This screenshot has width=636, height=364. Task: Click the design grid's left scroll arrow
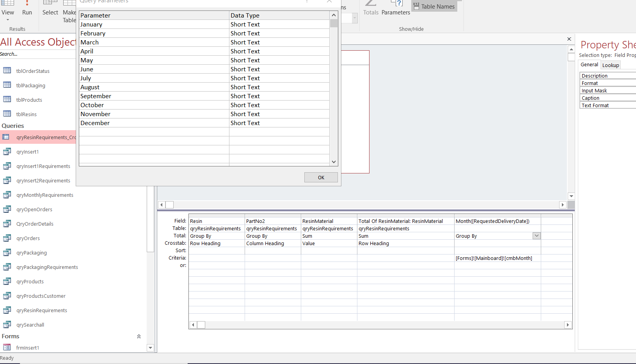(193, 325)
